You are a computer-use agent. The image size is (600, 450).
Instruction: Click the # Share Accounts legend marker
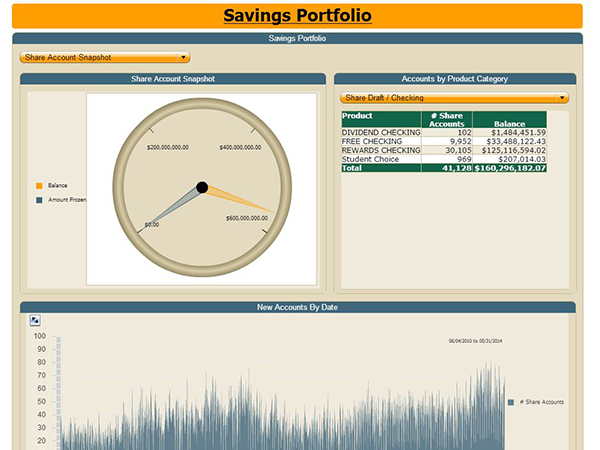[512, 402]
